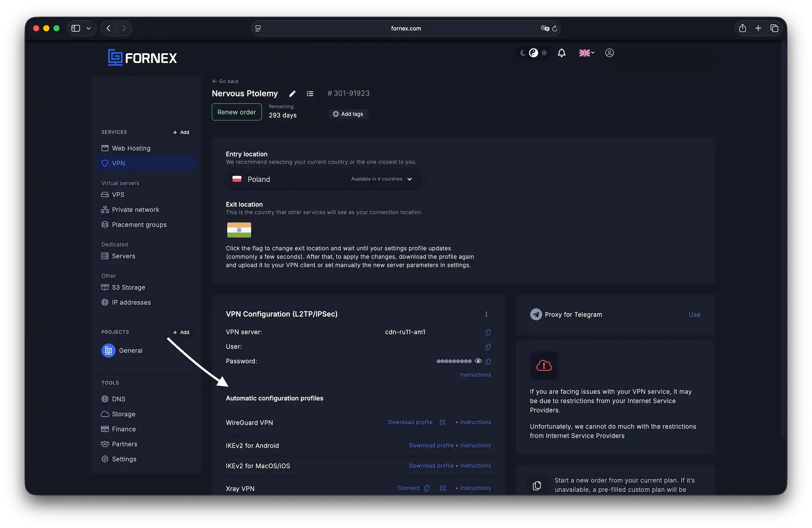Open Xray VPN instructions
Image resolution: width=812 pixels, height=528 pixels.
click(475, 488)
